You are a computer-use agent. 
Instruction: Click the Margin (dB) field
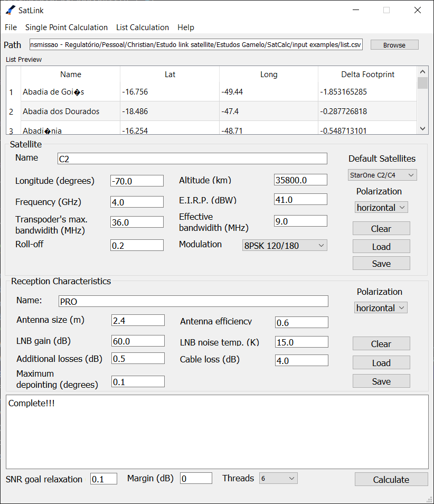(x=196, y=478)
